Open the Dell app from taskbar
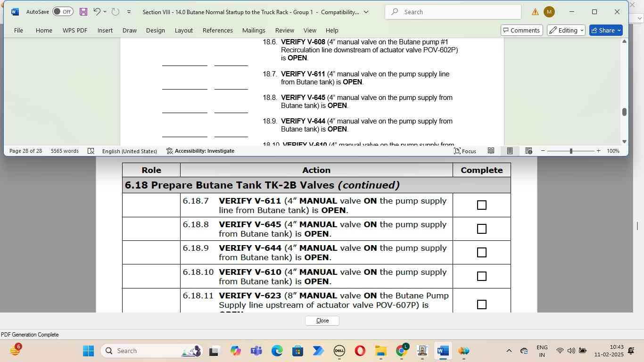Viewport: 644px width, 362px height. (339, 351)
